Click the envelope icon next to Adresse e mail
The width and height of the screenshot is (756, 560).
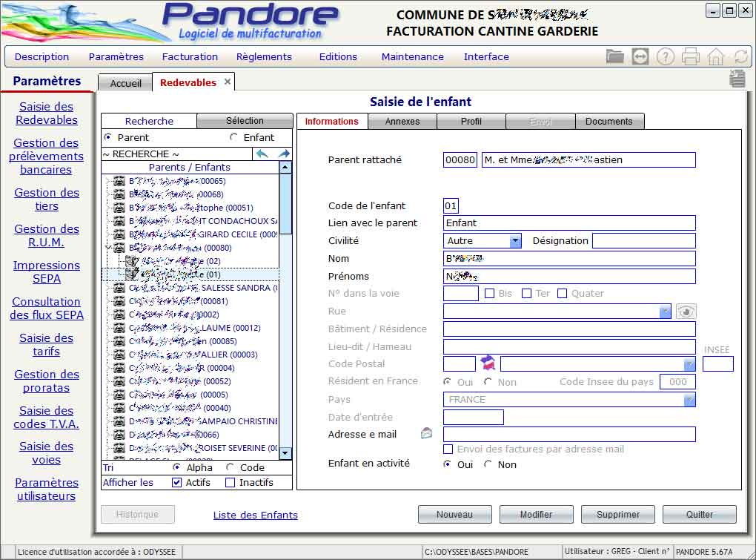click(x=426, y=434)
